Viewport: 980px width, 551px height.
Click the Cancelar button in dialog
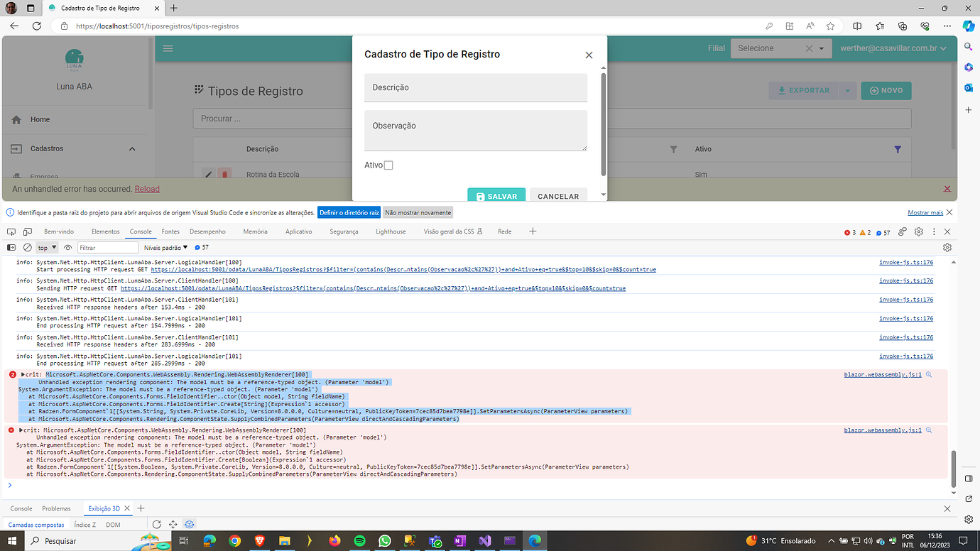(558, 196)
